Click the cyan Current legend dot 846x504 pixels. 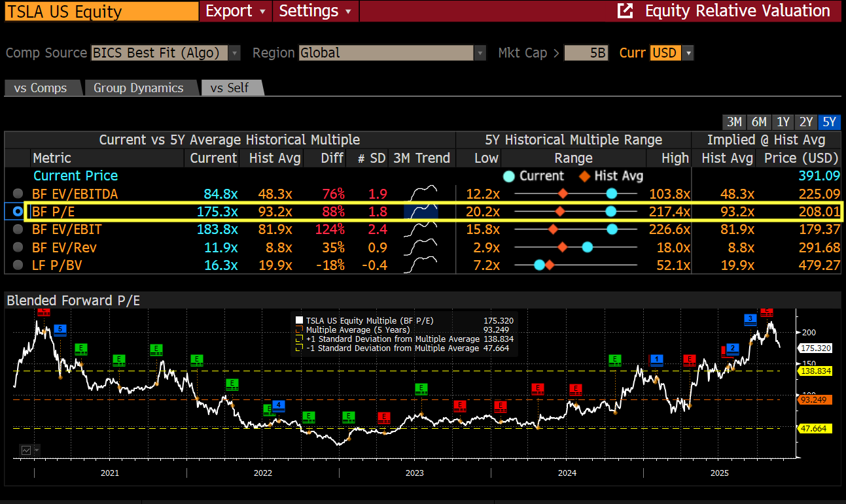point(509,176)
